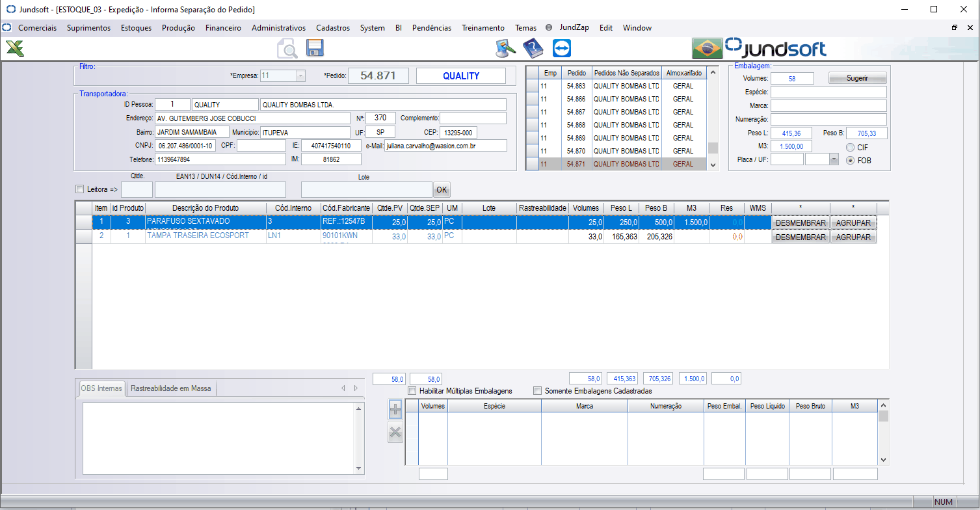Click the TAMPA TRASEIRA ECOSPORT description cell
The height and width of the screenshot is (510, 980).
[x=205, y=236]
